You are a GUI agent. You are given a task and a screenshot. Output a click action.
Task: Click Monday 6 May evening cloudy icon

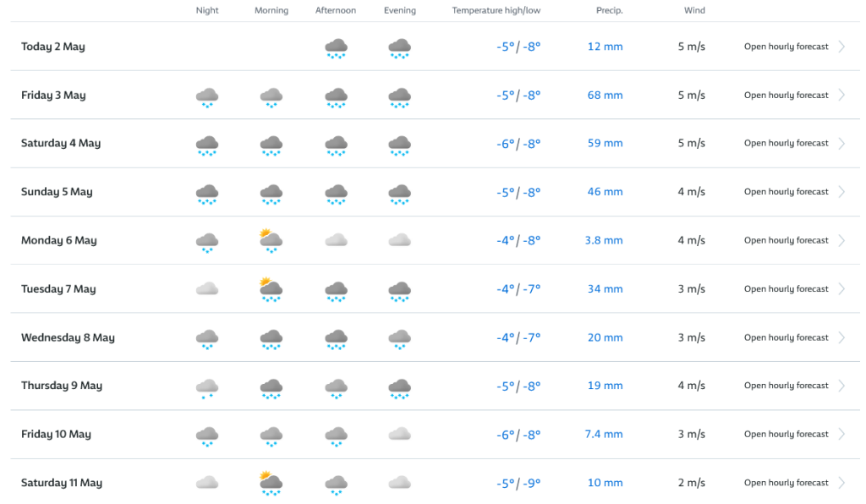coord(399,240)
